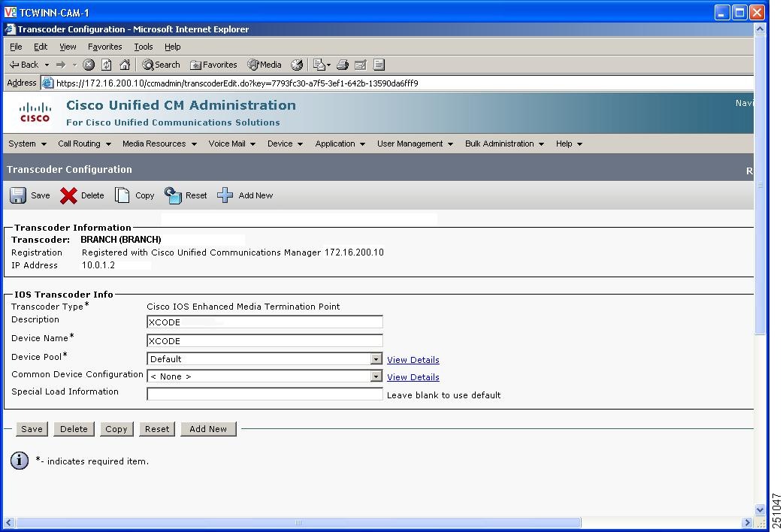Viewport: 783px width, 532px height.
Task: Open the browser Favorites menu
Action: tap(105, 47)
